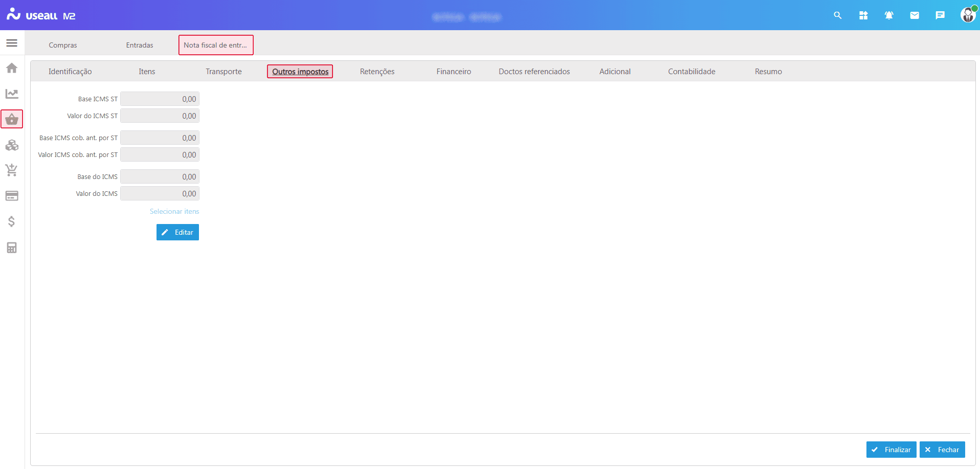
Task: Open the notifications bell icon
Action: 889,15
